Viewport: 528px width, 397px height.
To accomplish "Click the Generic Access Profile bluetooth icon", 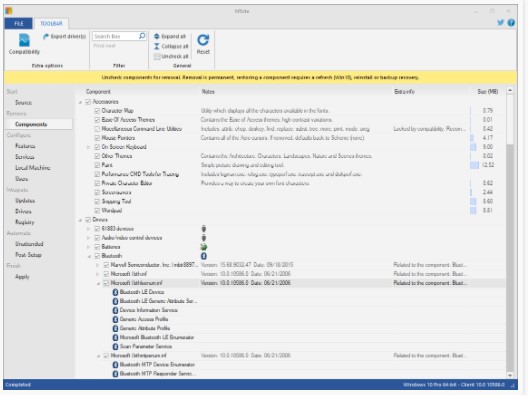I will click(115, 319).
